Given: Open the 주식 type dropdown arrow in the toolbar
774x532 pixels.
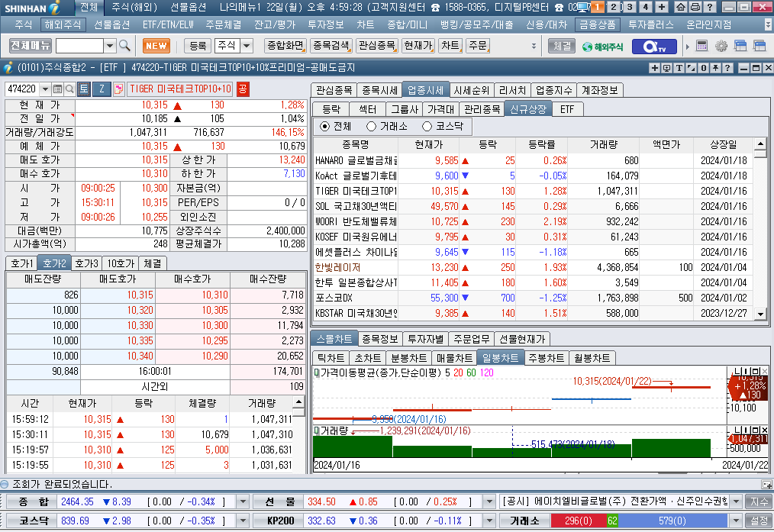Looking at the screenshot, I should 247,46.
